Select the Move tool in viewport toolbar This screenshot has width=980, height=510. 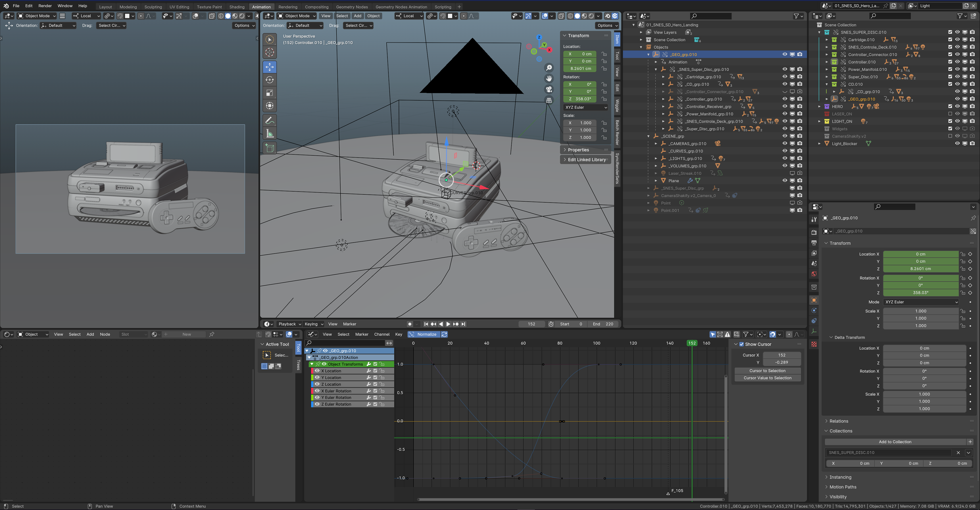tap(269, 67)
